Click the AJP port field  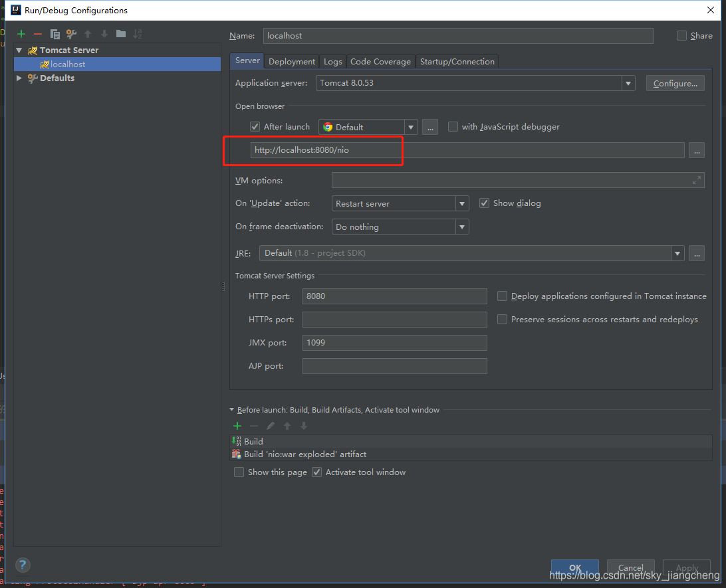coord(394,366)
